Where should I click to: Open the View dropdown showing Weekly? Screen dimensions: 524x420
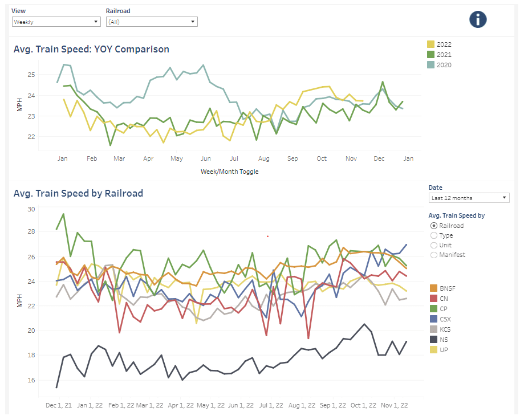point(55,21)
